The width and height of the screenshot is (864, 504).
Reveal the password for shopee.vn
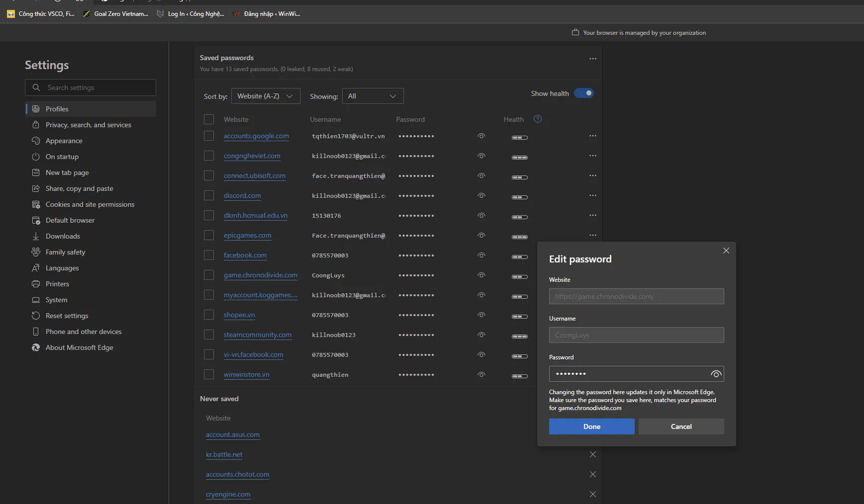pos(481,315)
